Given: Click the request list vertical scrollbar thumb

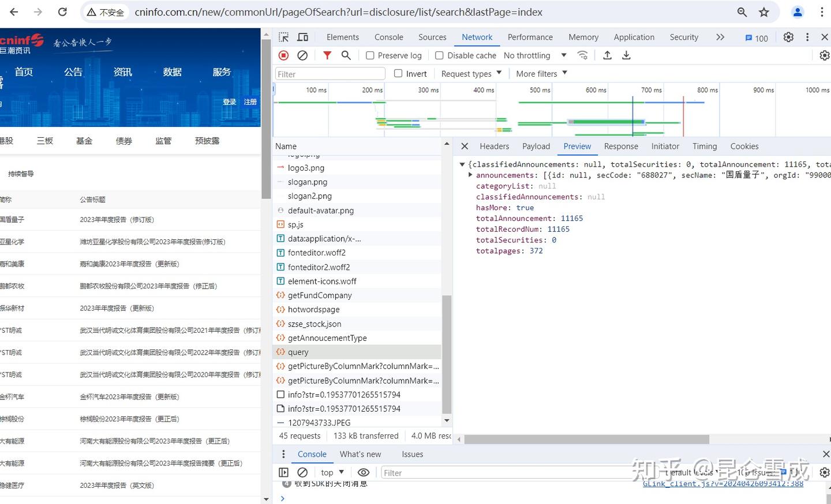Looking at the screenshot, I should (447, 354).
